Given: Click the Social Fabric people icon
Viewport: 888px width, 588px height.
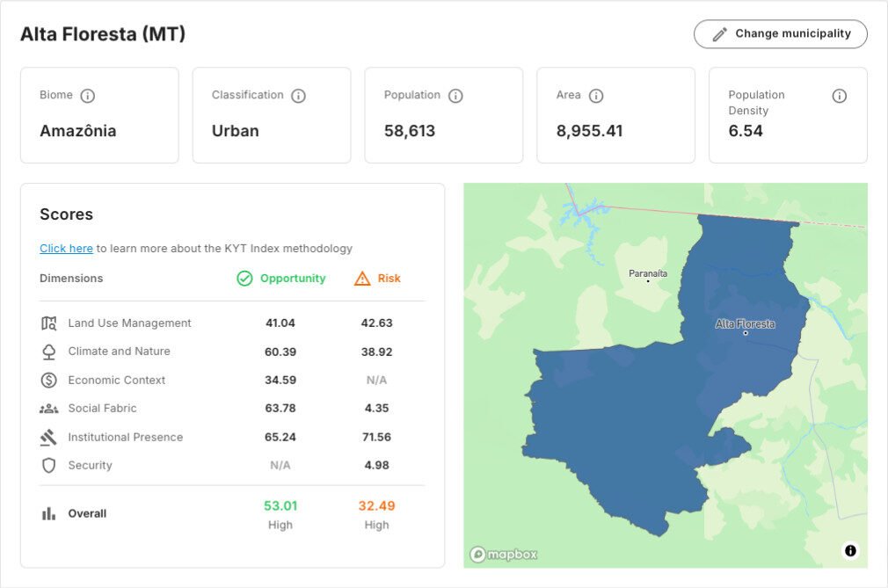Looking at the screenshot, I should [x=49, y=409].
